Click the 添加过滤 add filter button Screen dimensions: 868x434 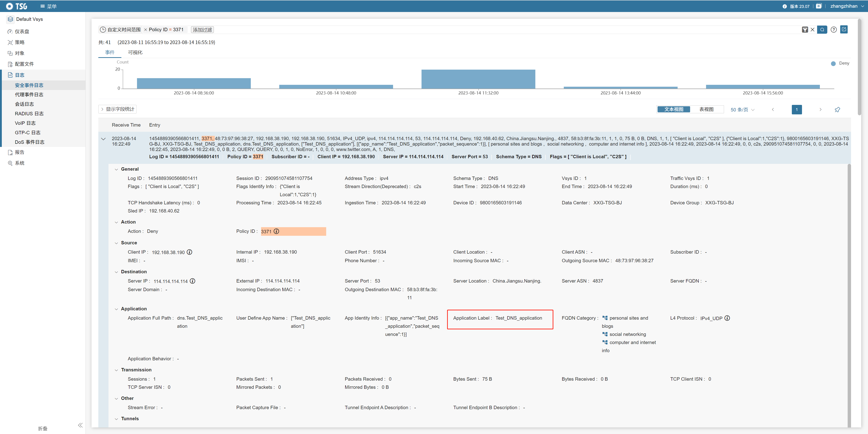(202, 30)
